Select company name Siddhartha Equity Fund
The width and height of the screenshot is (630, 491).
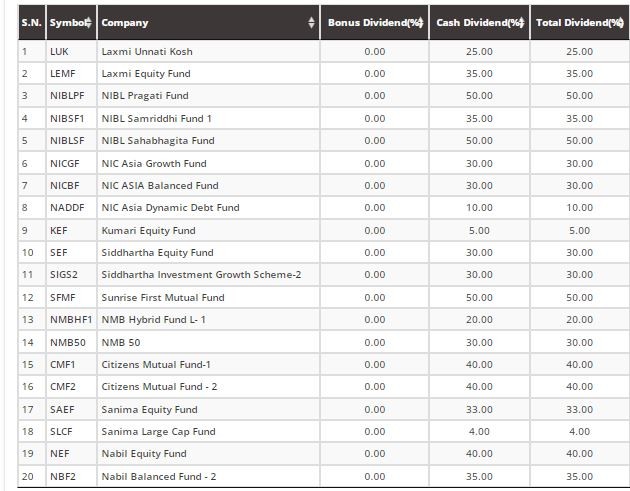tap(158, 253)
